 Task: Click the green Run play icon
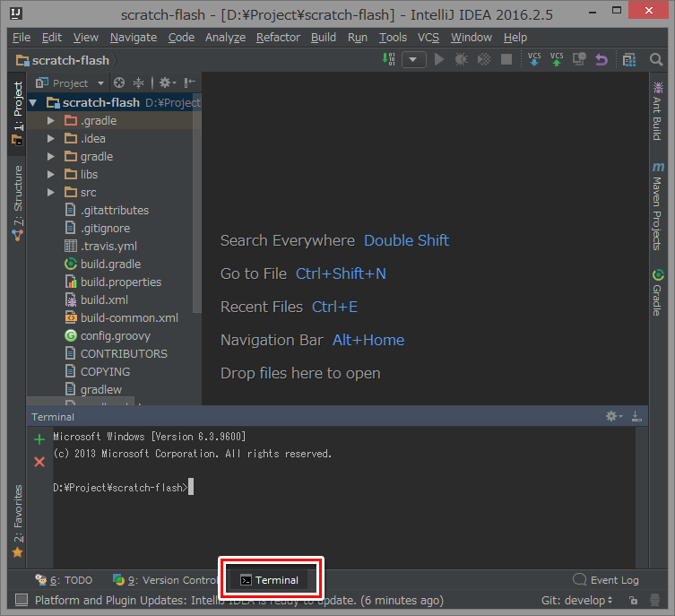(x=439, y=59)
